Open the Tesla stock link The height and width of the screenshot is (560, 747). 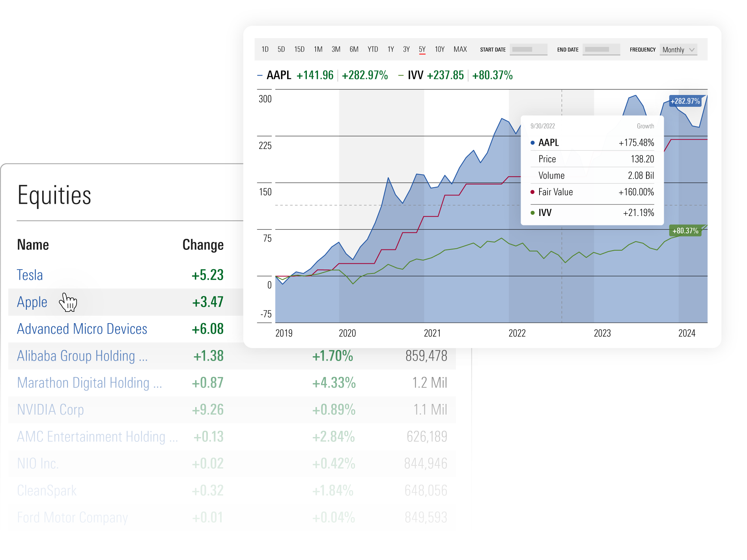(30, 275)
